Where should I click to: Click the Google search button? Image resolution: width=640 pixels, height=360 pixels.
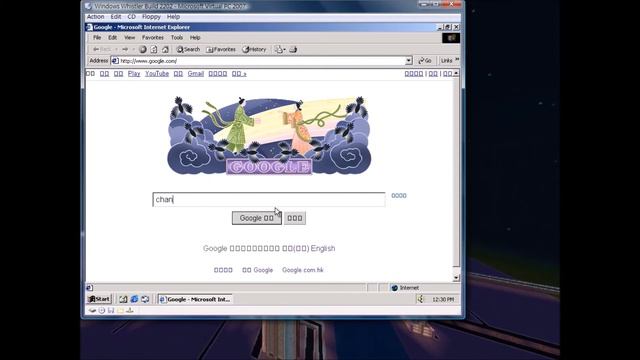(257, 218)
